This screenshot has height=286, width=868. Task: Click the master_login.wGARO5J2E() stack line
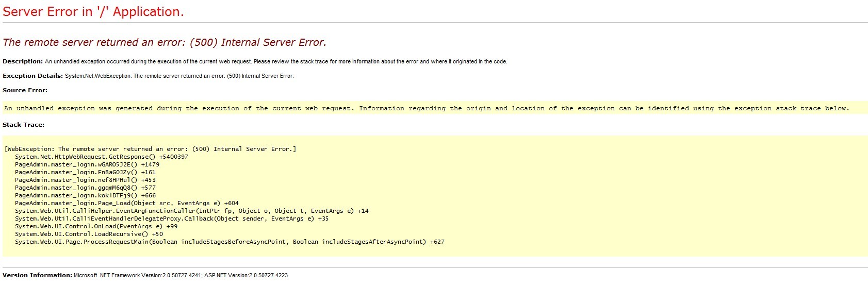(87, 164)
